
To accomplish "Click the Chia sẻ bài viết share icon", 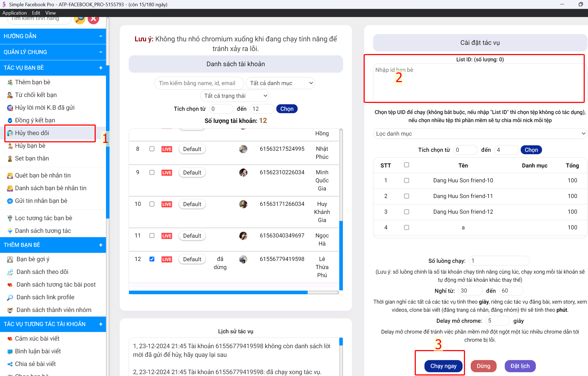I will click(x=10, y=364).
